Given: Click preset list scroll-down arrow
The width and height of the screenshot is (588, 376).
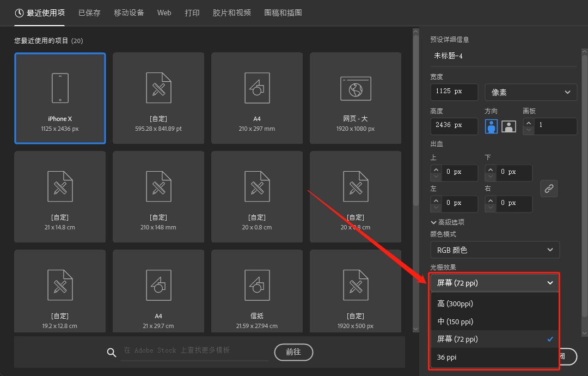Looking at the screenshot, I should [415, 329].
